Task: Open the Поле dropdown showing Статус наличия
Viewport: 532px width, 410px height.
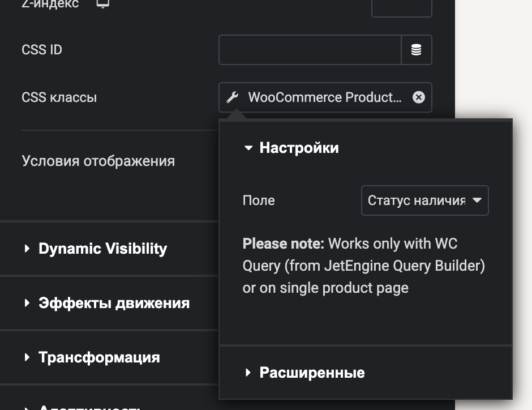Action: (x=425, y=200)
